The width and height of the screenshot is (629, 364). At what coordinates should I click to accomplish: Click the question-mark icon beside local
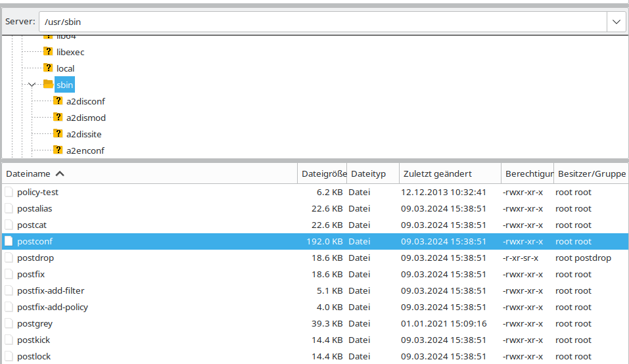tap(48, 68)
